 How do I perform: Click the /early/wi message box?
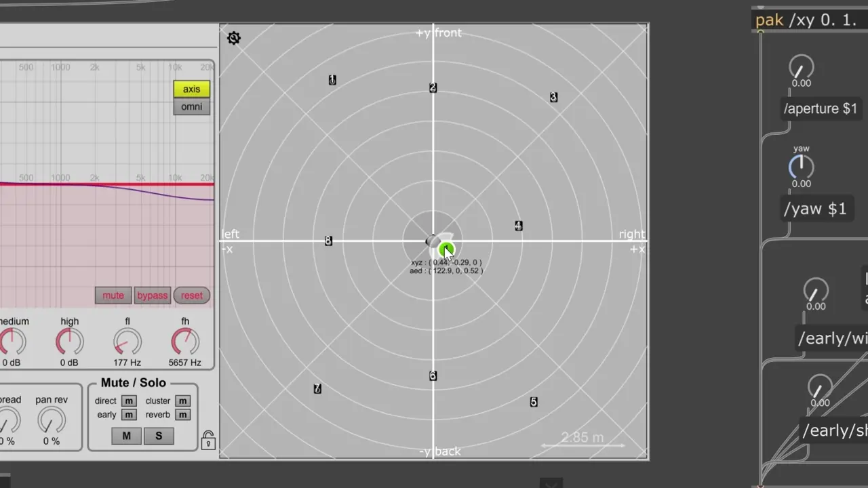tap(831, 338)
